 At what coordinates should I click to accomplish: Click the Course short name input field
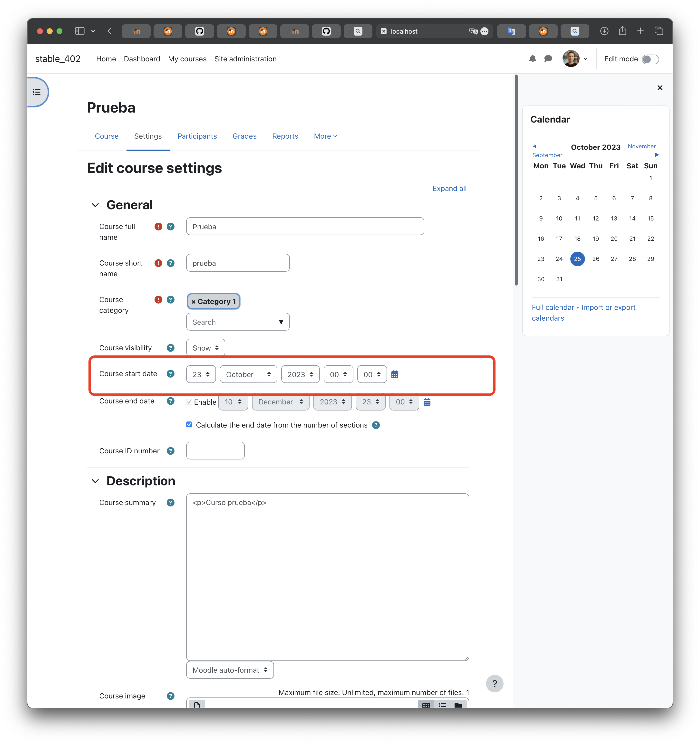point(238,263)
